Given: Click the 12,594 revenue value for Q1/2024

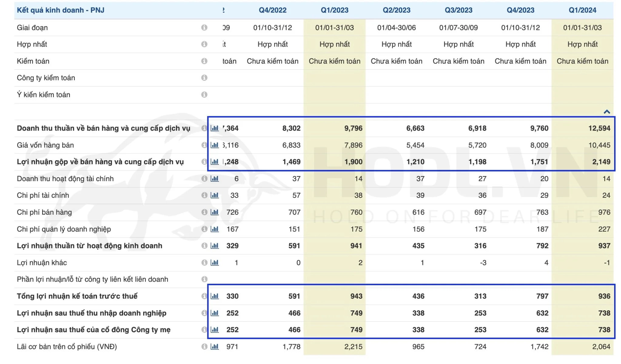Looking at the screenshot, I should tap(599, 128).
